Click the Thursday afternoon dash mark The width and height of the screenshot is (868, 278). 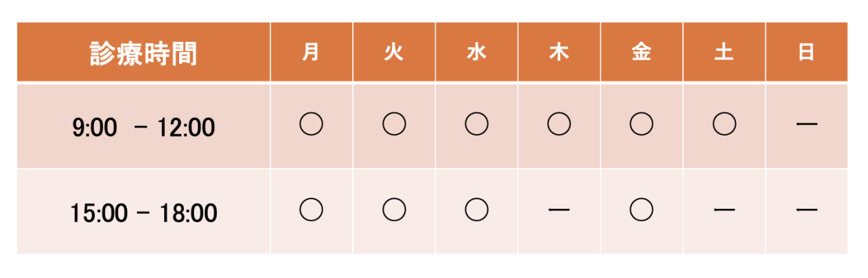click(x=559, y=211)
